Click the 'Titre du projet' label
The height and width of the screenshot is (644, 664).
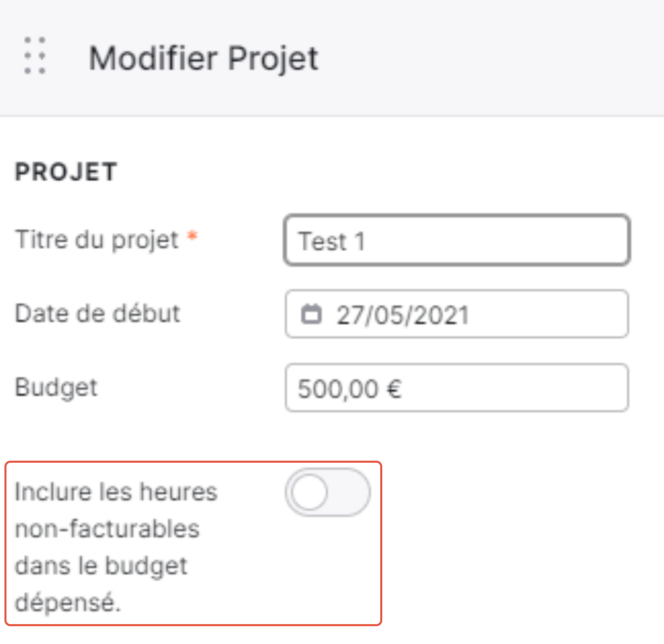point(97,240)
